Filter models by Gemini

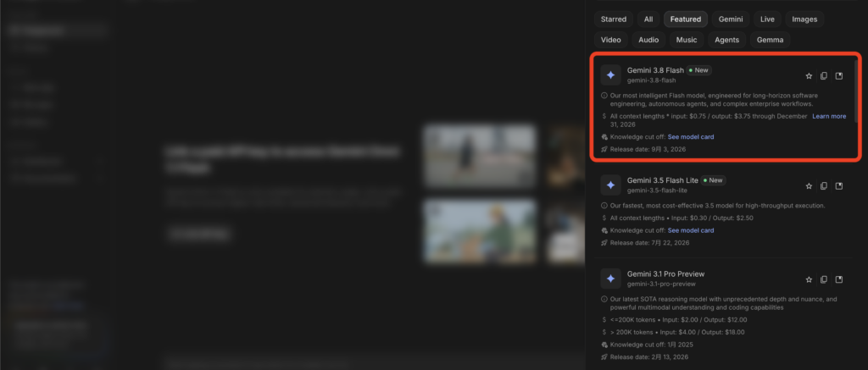pyautogui.click(x=730, y=19)
